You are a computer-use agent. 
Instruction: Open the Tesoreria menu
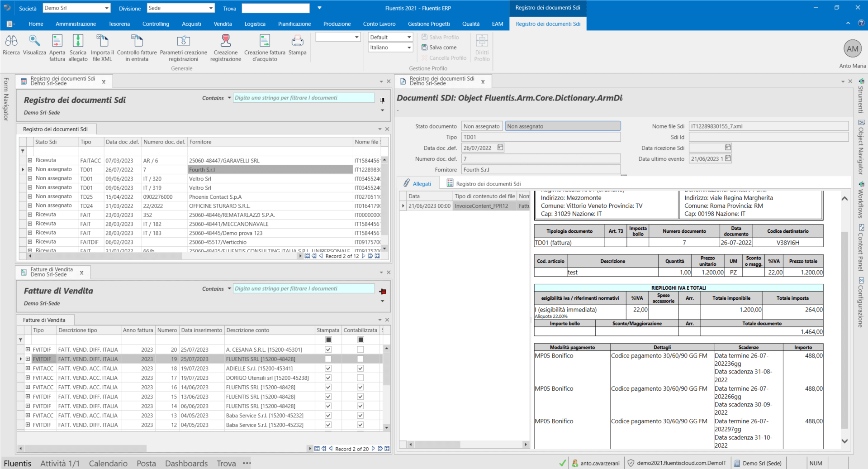click(119, 24)
